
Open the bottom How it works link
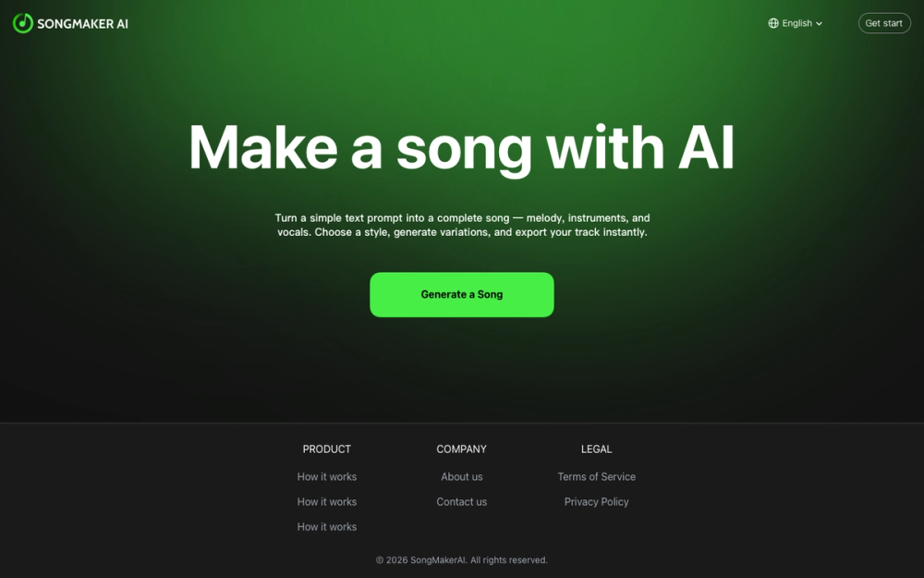326,527
